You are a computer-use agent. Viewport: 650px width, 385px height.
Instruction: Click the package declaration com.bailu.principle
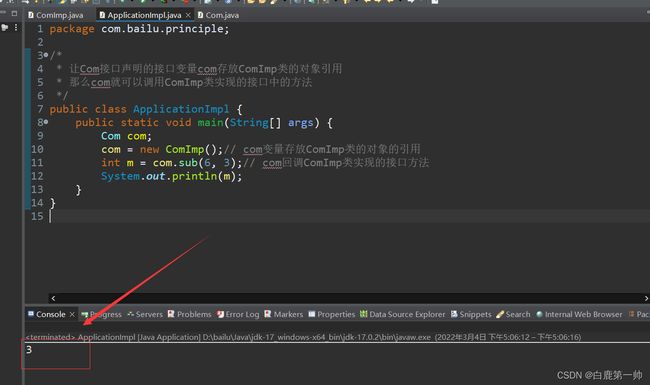click(x=165, y=29)
